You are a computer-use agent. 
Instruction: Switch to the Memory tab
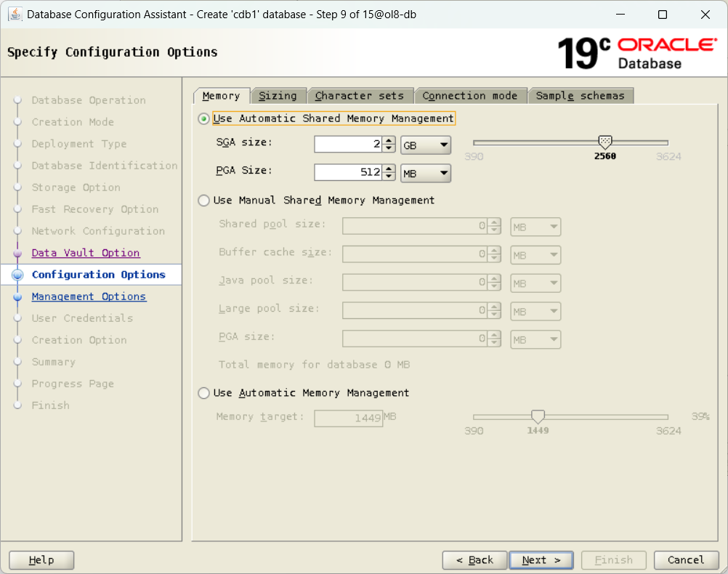tap(222, 96)
